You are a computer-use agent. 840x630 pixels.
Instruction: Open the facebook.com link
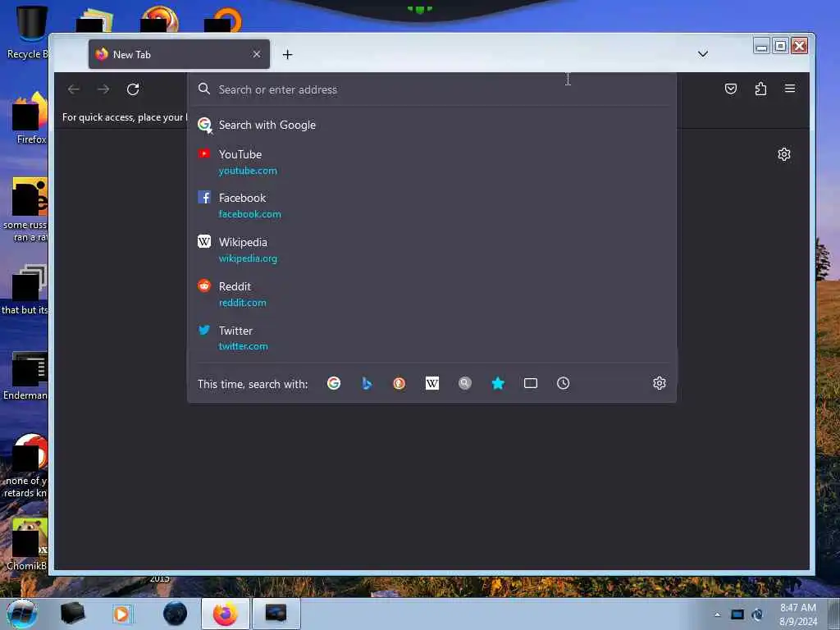click(249, 214)
